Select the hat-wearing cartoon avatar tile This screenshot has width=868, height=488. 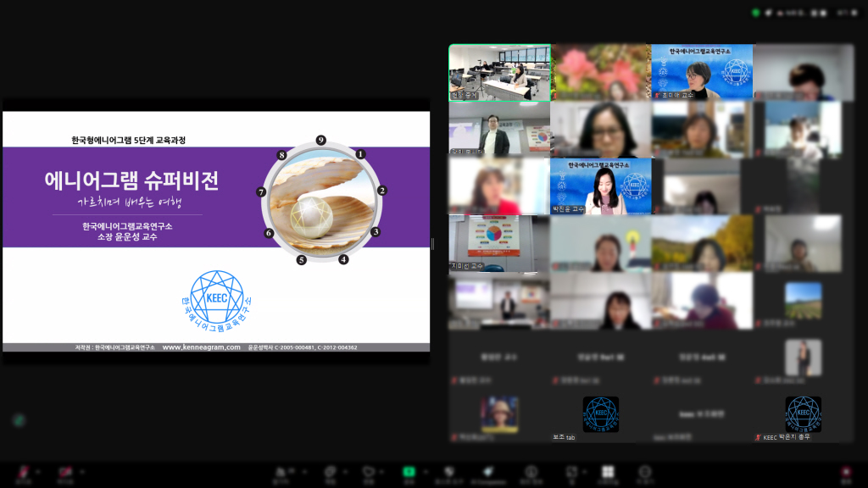499,414
